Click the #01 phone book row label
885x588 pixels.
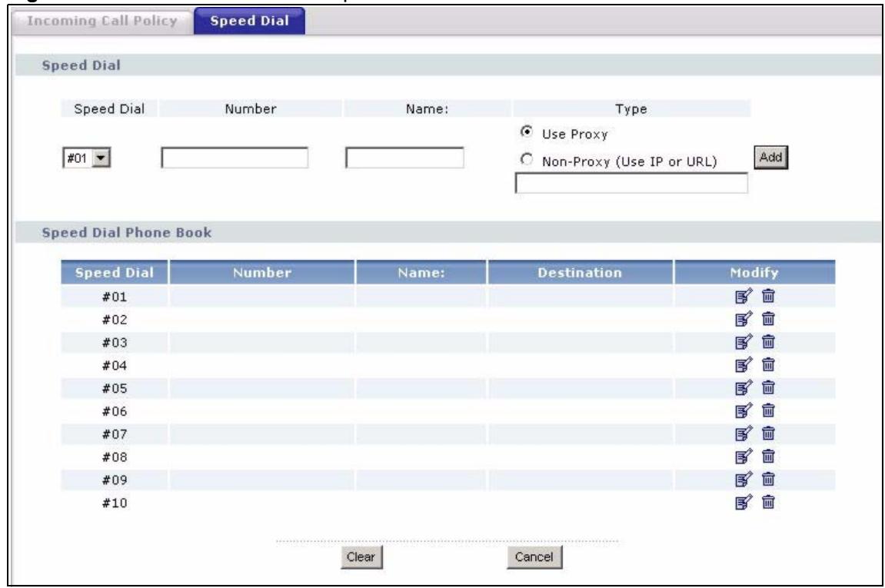115,297
